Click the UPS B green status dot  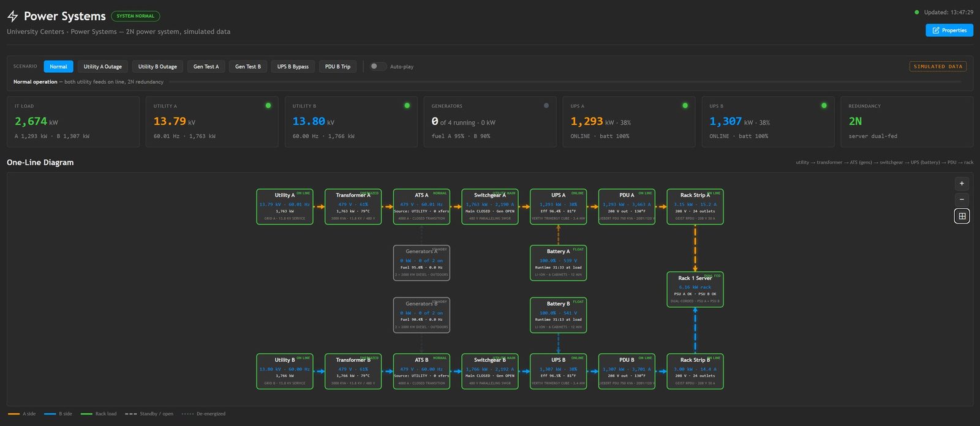click(824, 106)
